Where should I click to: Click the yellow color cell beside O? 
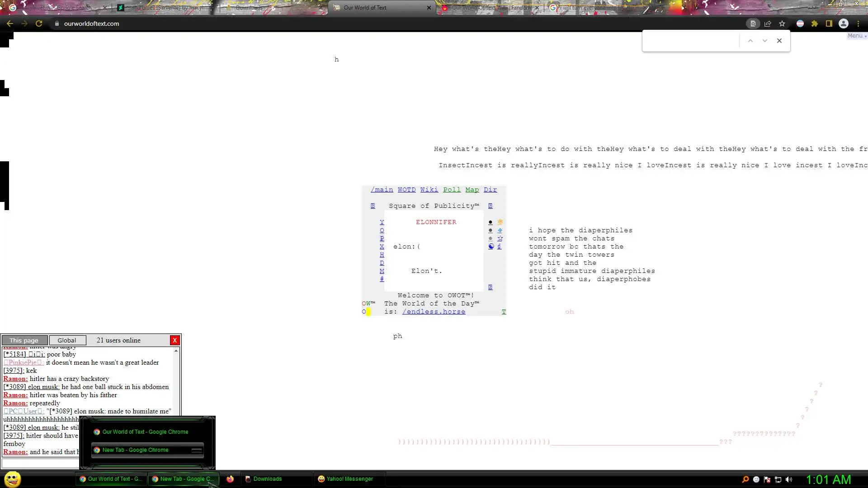click(x=368, y=312)
